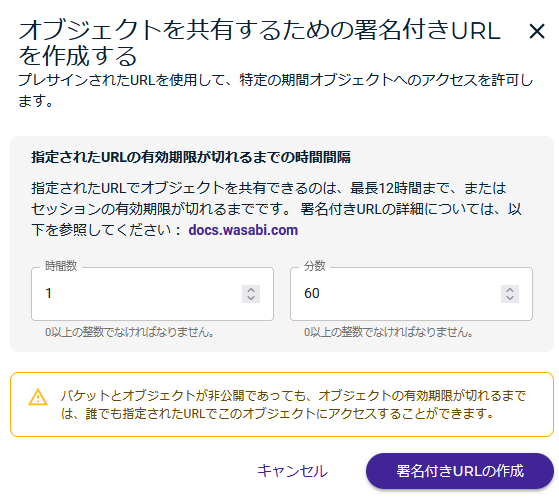The image size is (559, 504).
Task: Decrease the 分数 value with down arrow
Action: point(510,298)
